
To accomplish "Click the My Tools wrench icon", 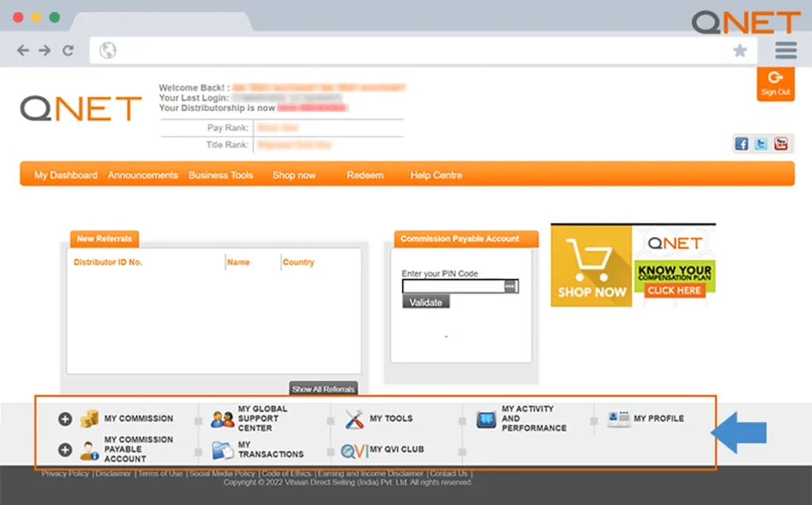I will [354, 419].
